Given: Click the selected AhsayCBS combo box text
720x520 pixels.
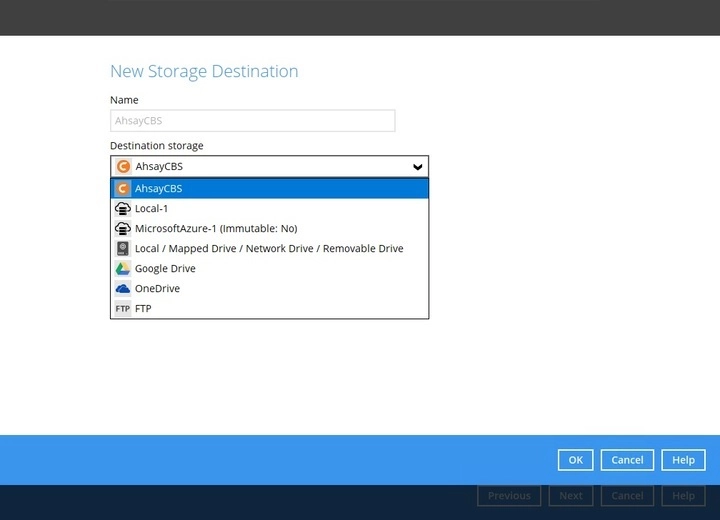Looking at the screenshot, I should point(159,167).
